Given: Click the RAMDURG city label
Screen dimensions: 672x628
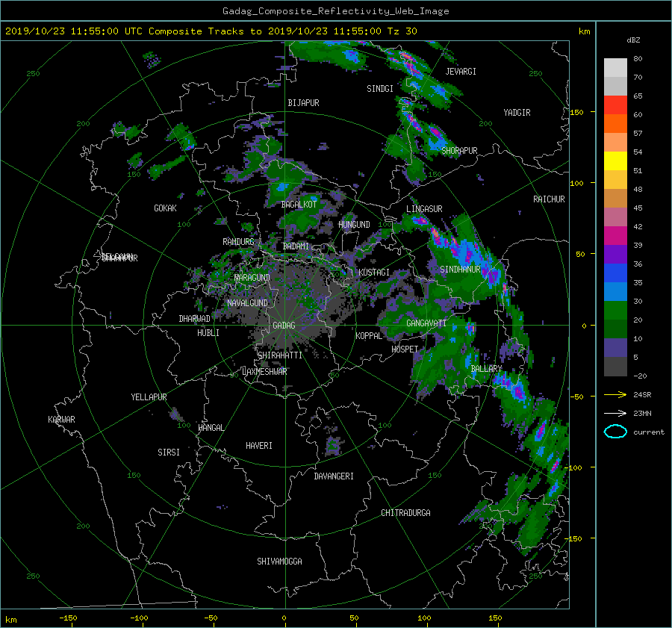Looking at the screenshot, I should point(238,242).
